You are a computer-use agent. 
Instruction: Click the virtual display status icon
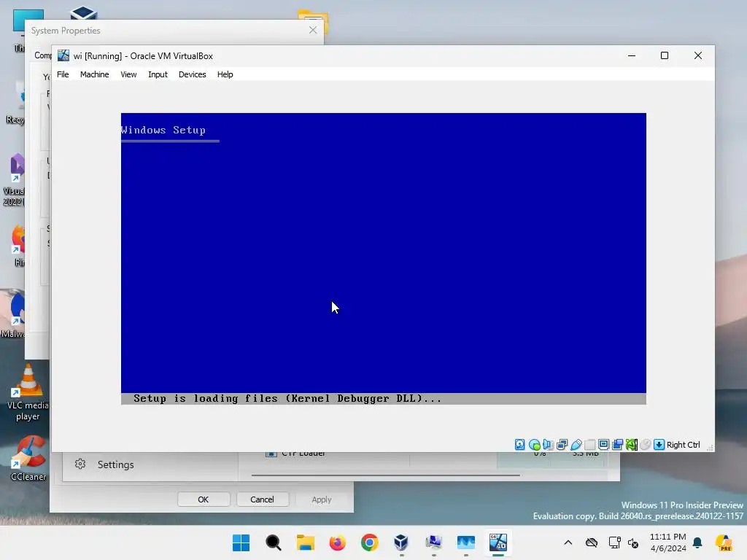pyautogui.click(x=603, y=445)
